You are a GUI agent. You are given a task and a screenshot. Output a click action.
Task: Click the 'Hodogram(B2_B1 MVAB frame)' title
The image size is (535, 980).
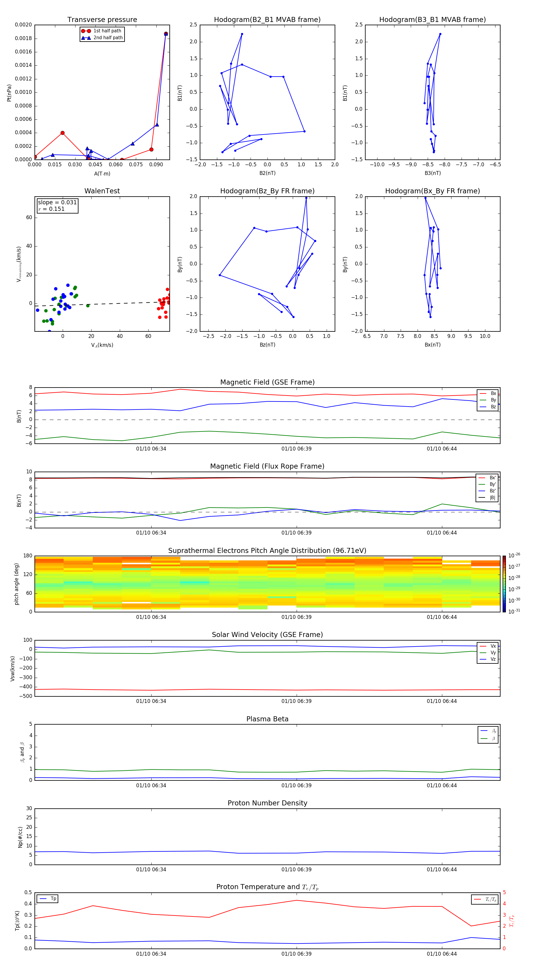(x=267, y=20)
